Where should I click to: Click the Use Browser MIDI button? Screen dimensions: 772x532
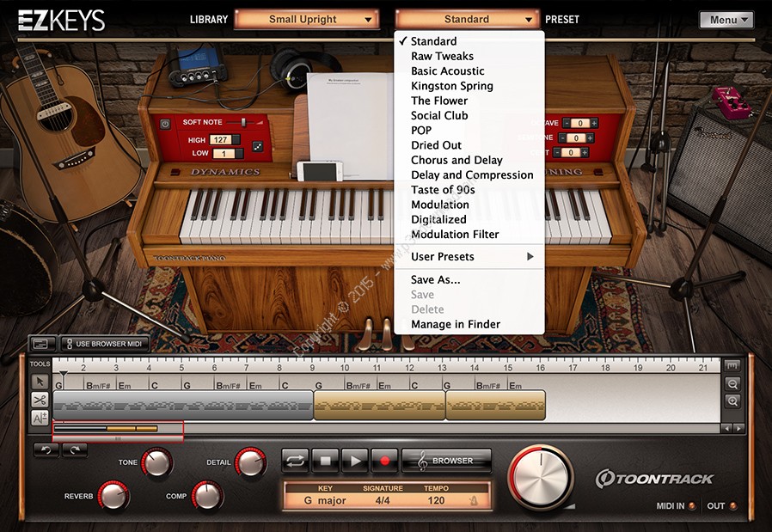[103, 344]
